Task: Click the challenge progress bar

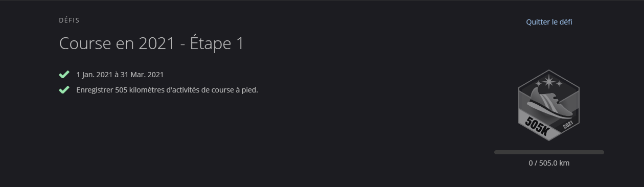Action: click(x=549, y=152)
